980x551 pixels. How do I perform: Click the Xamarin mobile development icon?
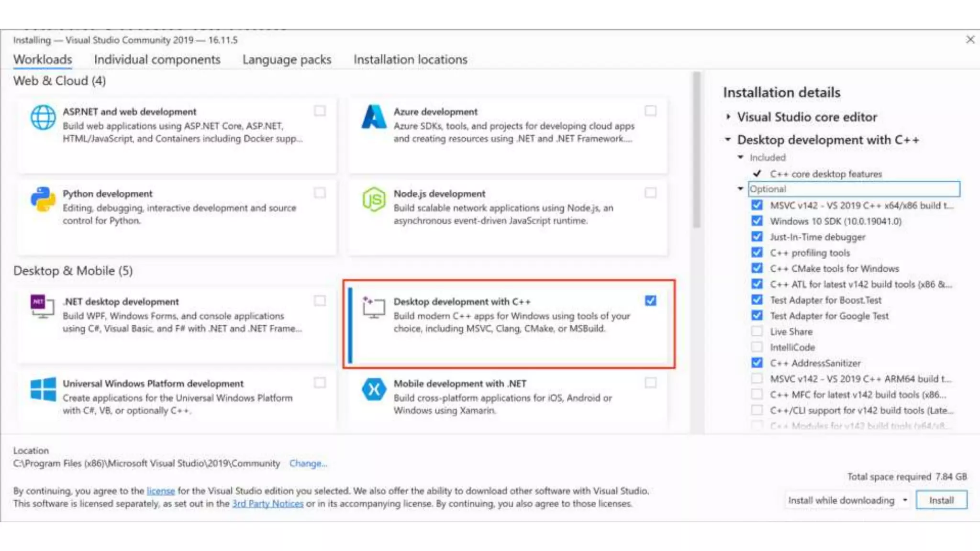coord(374,389)
